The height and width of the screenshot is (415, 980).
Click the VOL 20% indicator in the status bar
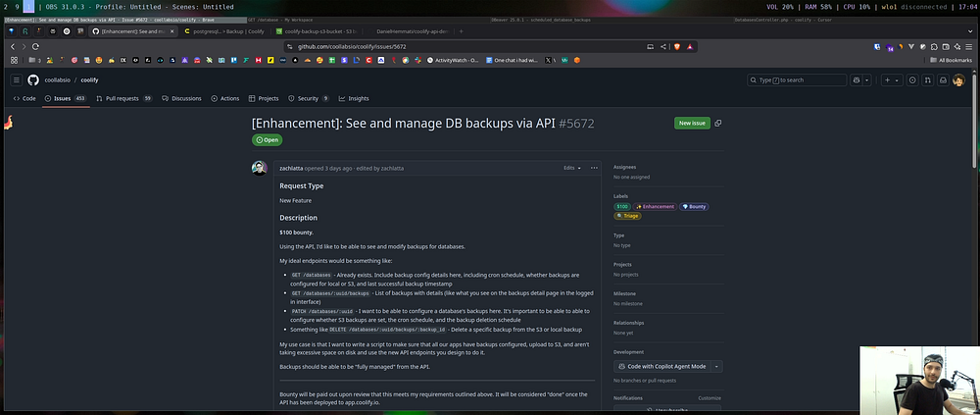click(x=780, y=7)
